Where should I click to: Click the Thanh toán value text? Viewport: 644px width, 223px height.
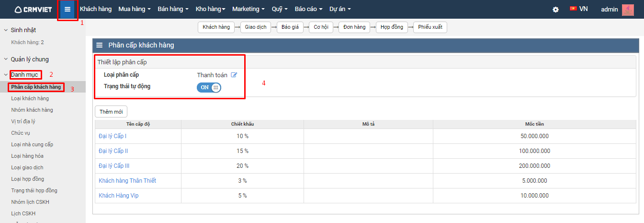pyautogui.click(x=212, y=75)
